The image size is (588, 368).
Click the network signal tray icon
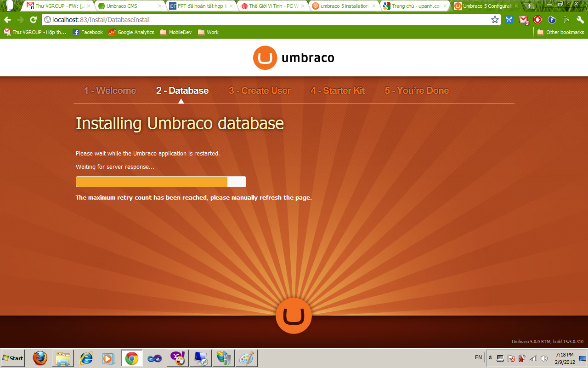point(533,358)
